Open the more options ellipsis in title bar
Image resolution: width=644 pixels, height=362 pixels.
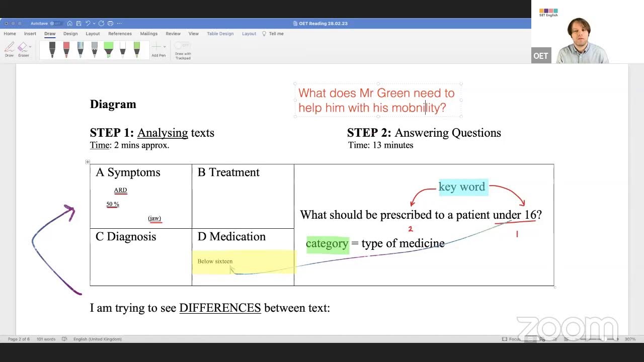(119, 24)
